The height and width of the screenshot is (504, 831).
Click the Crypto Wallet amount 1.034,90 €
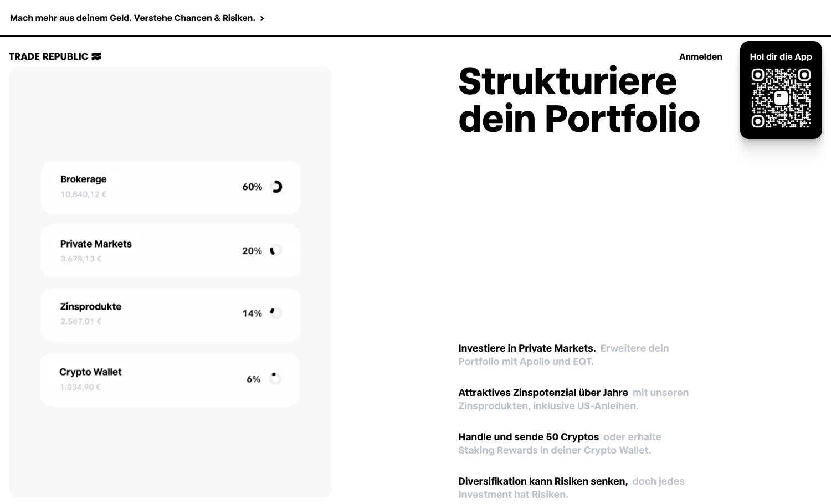point(80,387)
